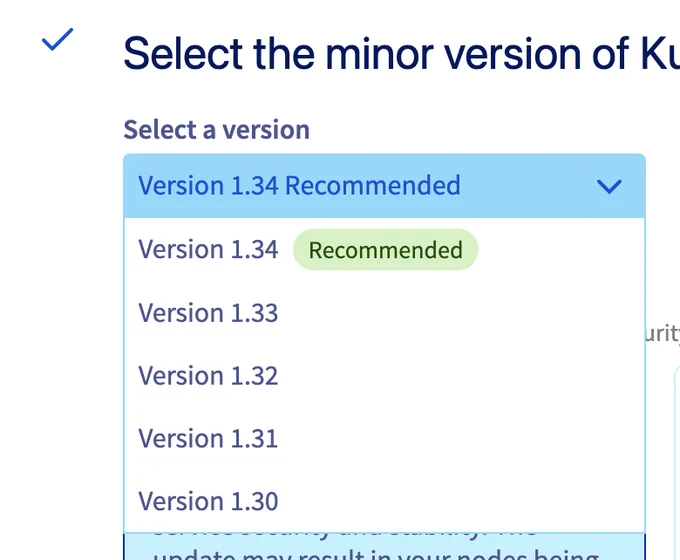Select Version 1.30 option
The height and width of the screenshot is (560, 680).
(384, 501)
